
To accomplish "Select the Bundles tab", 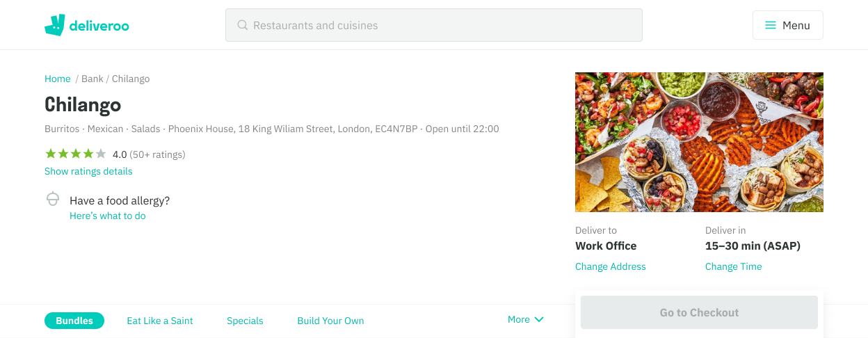I will pos(74,321).
